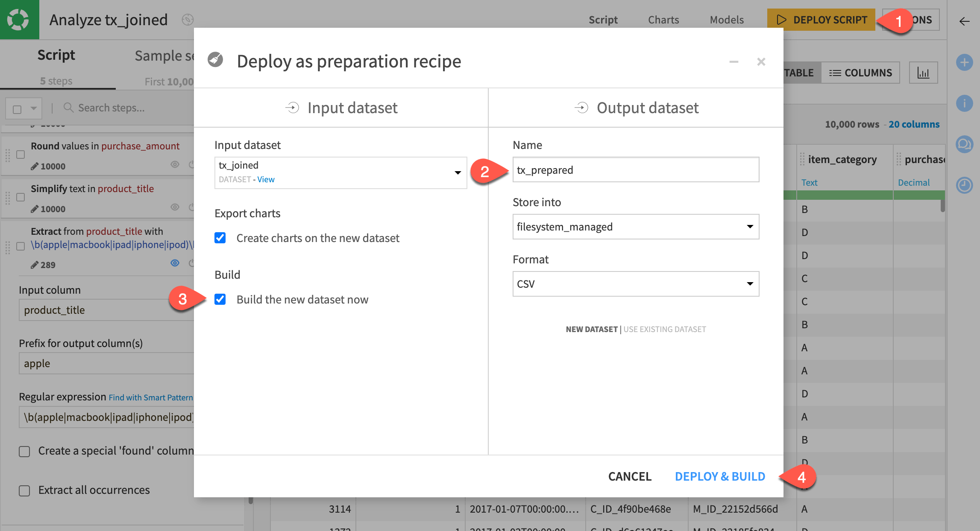Switch to the Script top tab
The image size is (980, 531).
click(603, 20)
